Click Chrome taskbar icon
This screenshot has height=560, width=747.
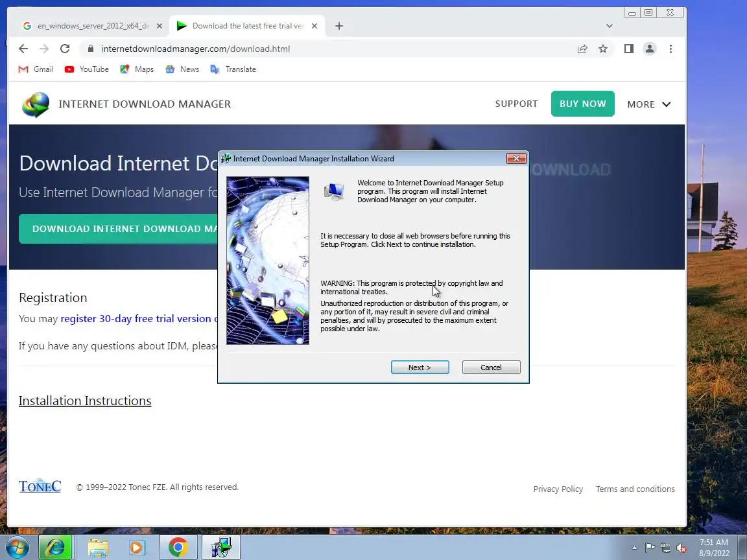(178, 547)
